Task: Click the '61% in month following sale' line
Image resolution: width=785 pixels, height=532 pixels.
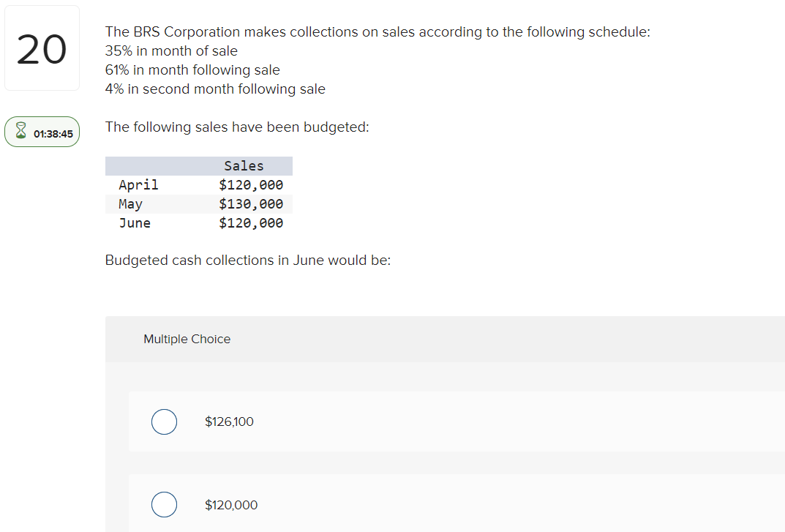Action: pyautogui.click(x=192, y=70)
